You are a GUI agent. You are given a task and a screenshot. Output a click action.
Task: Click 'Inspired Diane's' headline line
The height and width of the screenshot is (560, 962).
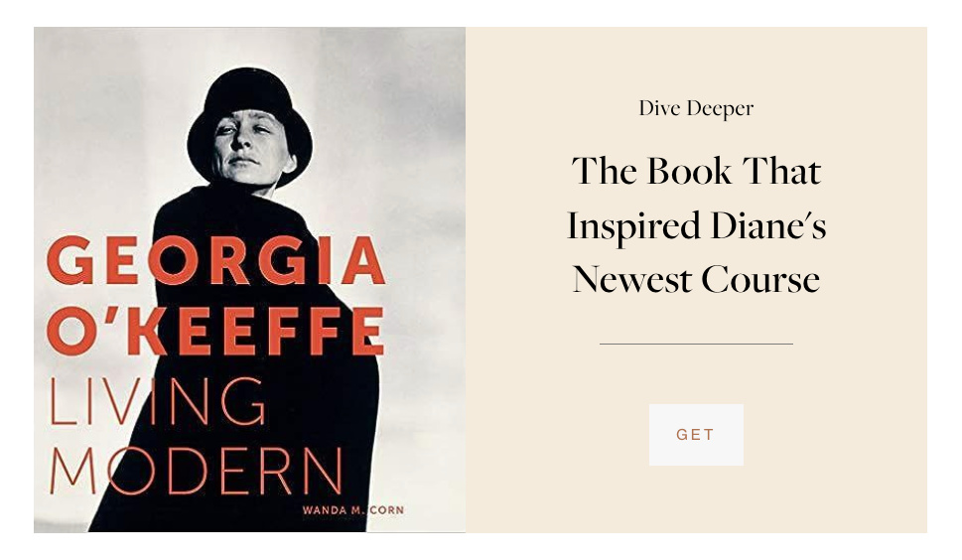point(696,226)
